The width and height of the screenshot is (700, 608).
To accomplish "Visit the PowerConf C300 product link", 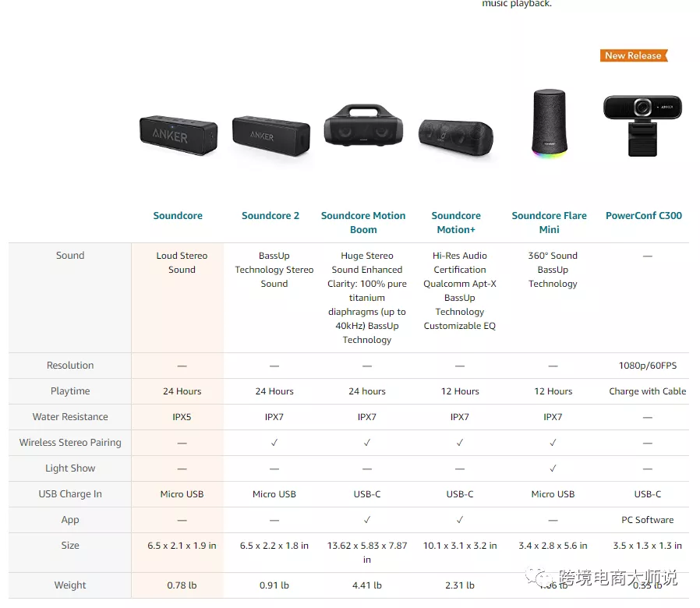I will (x=644, y=216).
